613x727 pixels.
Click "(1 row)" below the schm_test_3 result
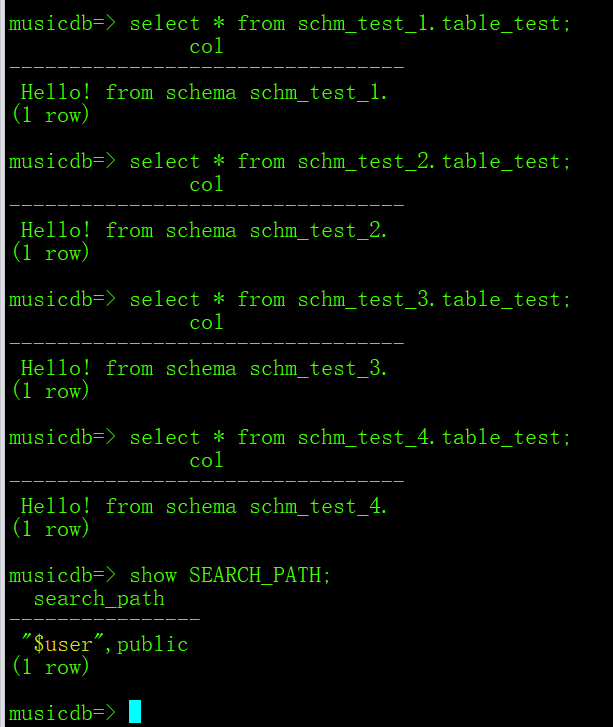click(x=51, y=391)
